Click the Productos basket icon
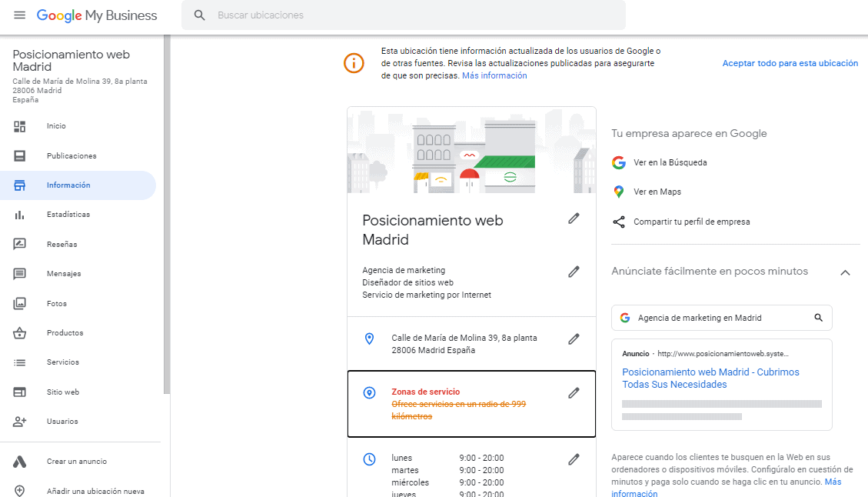The image size is (868, 497). [x=20, y=333]
